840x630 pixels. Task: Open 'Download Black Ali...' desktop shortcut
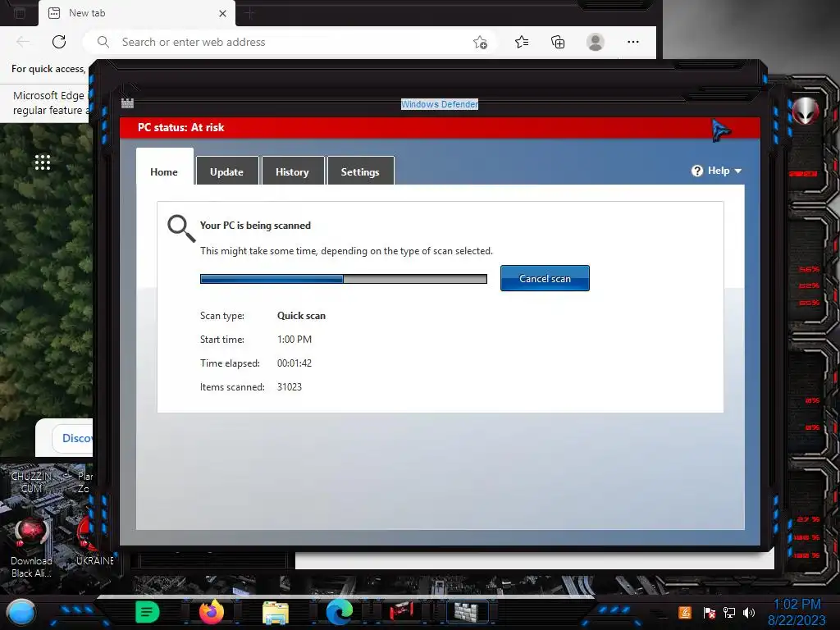[x=31, y=547]
